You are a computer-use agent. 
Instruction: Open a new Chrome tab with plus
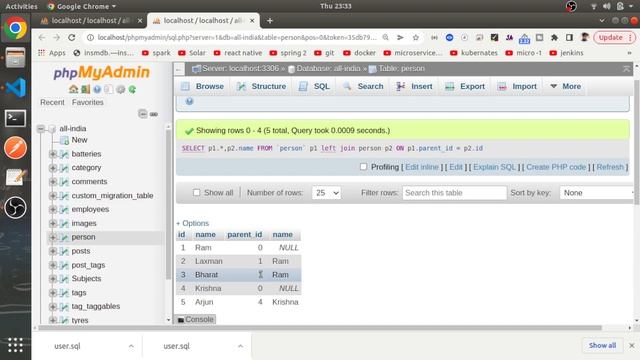click(x=269, y=20)
